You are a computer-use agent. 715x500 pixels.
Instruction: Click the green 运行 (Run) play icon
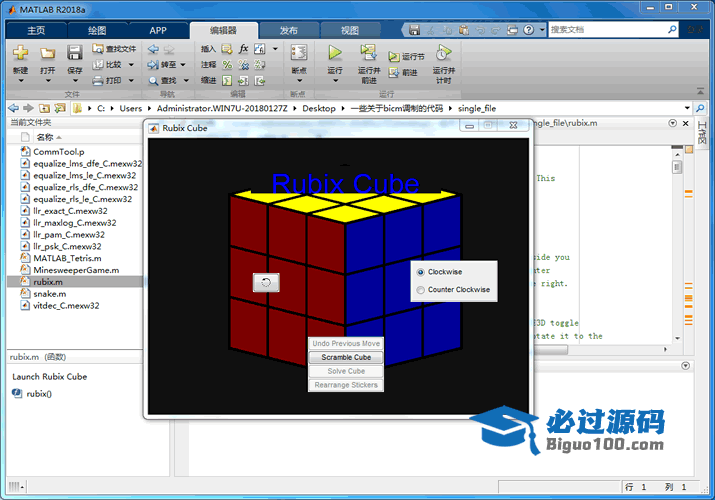pos(335,53)
